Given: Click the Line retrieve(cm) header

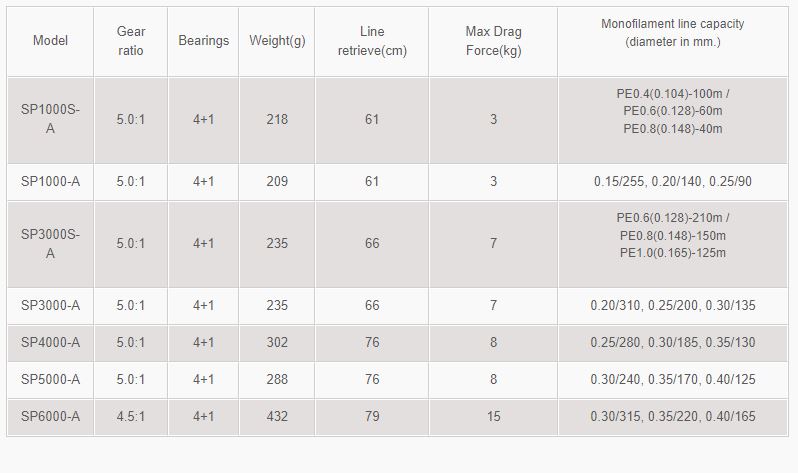Looking at the screenshot, I should 372,41.
